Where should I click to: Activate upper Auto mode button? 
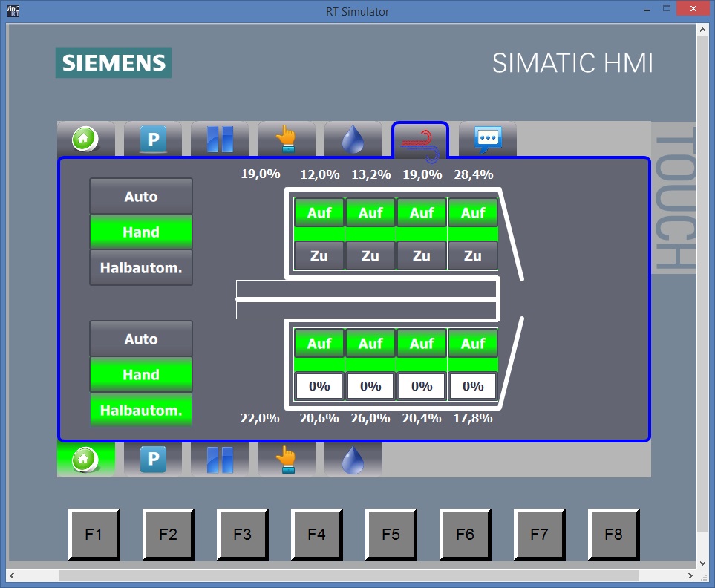(x=141, y=197)
